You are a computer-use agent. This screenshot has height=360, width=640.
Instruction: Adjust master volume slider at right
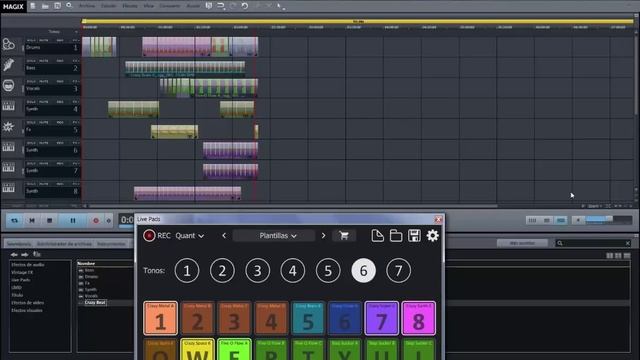coord(609,220)
